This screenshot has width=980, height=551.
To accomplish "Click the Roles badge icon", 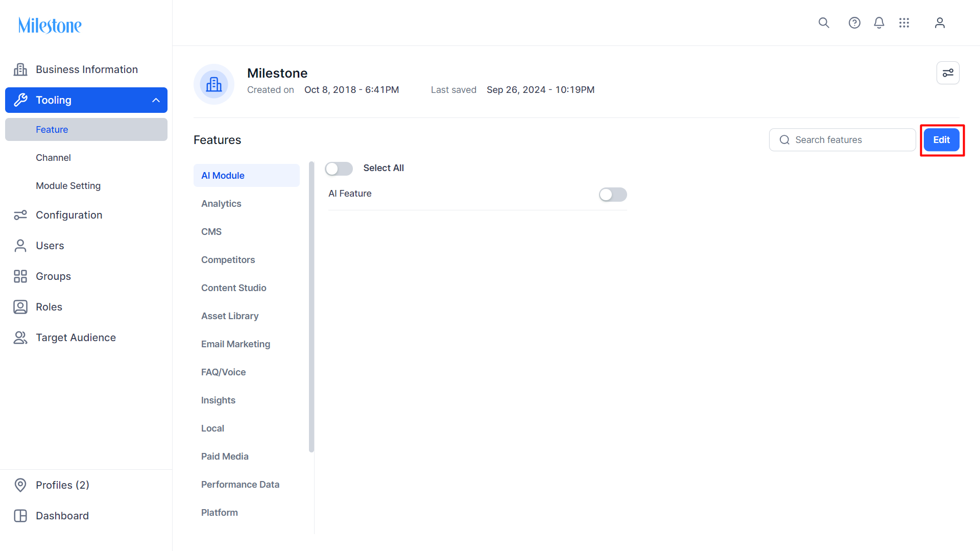I will pyautogui.click(x=20, y=307).
